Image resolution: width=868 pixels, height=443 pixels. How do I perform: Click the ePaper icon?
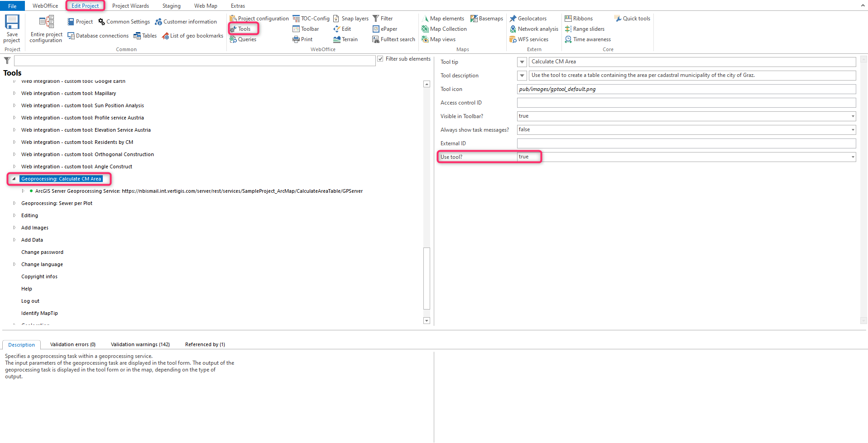click(x=384, y=29)
